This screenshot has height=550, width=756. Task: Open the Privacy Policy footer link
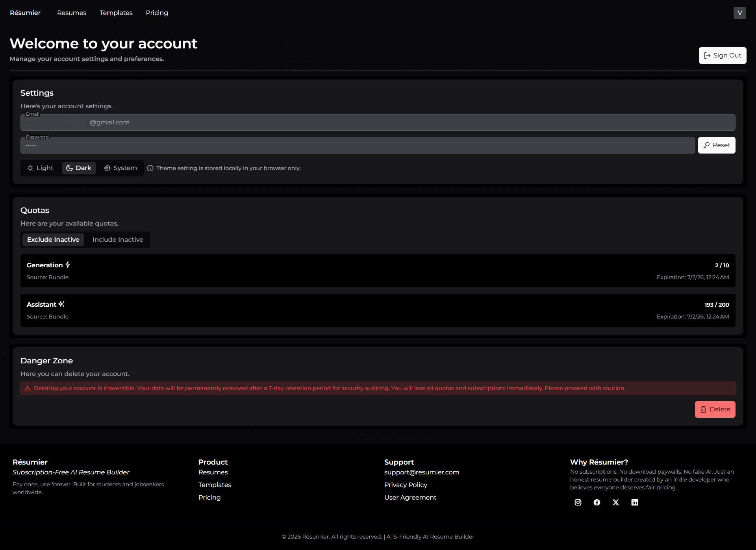click(x=406, y=485)
